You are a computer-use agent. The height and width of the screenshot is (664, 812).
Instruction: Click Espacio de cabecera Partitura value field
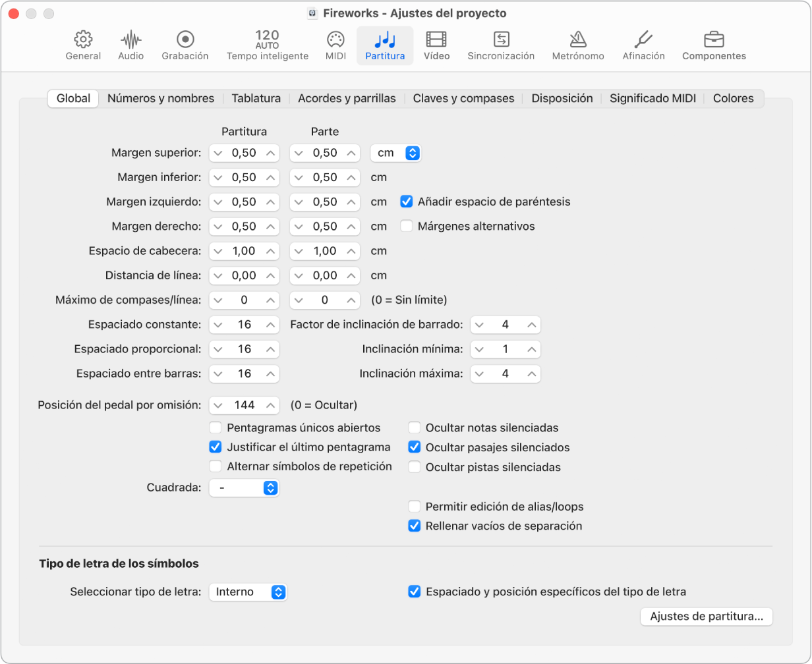point(245,251)
